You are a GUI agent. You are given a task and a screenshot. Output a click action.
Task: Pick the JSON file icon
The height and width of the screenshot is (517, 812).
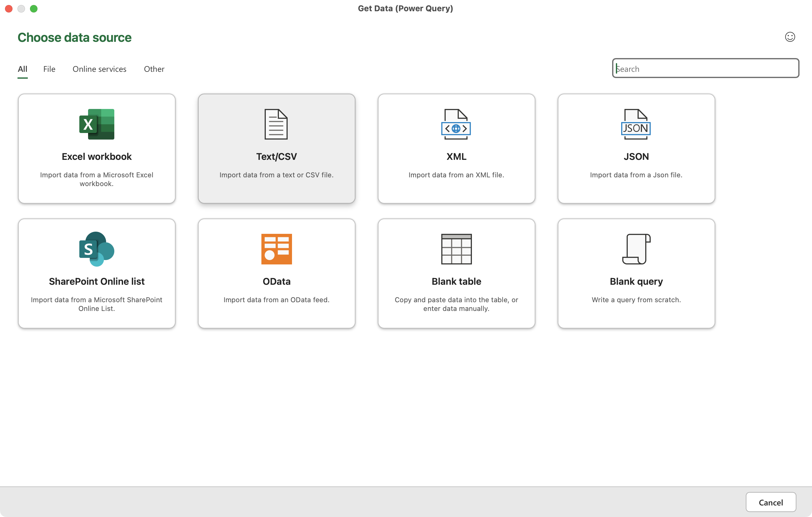636,124
